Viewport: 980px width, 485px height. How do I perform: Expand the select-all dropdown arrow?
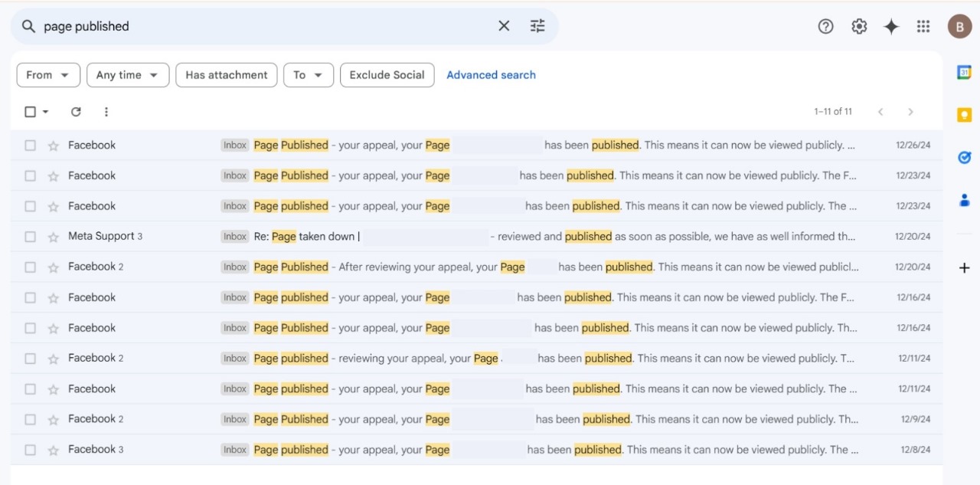pos(45,112)
